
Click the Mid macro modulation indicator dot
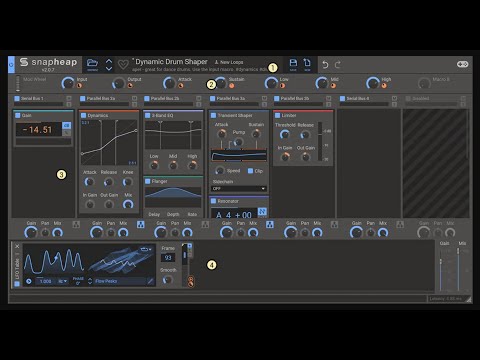pos(333,86)
